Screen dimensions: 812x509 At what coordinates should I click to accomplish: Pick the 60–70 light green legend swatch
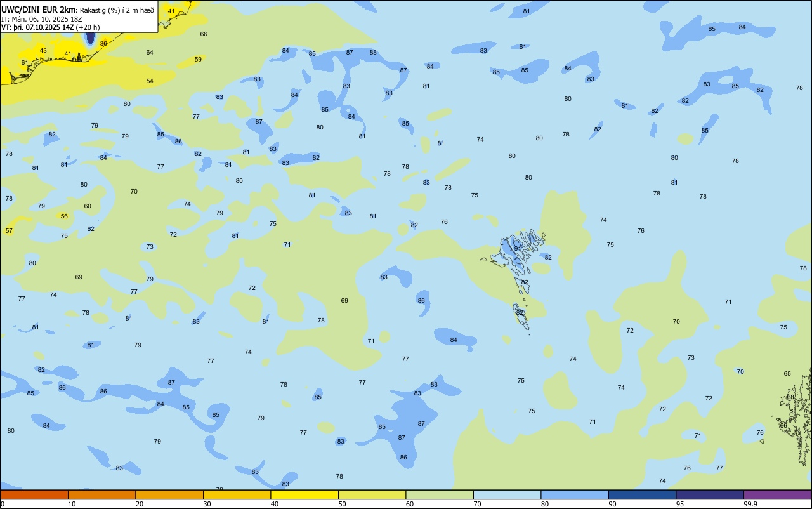click(440, 494)
